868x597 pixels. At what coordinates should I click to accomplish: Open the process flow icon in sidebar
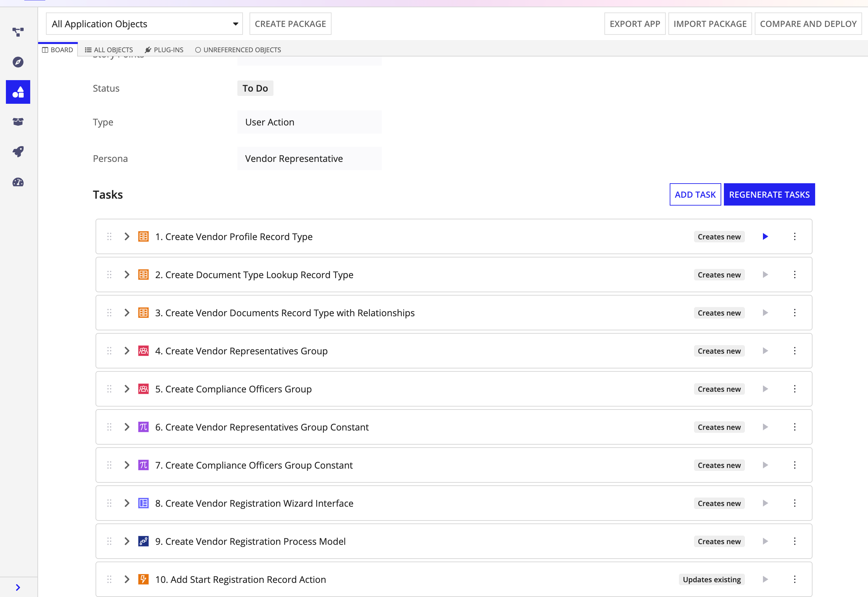[x=18, y=32]
